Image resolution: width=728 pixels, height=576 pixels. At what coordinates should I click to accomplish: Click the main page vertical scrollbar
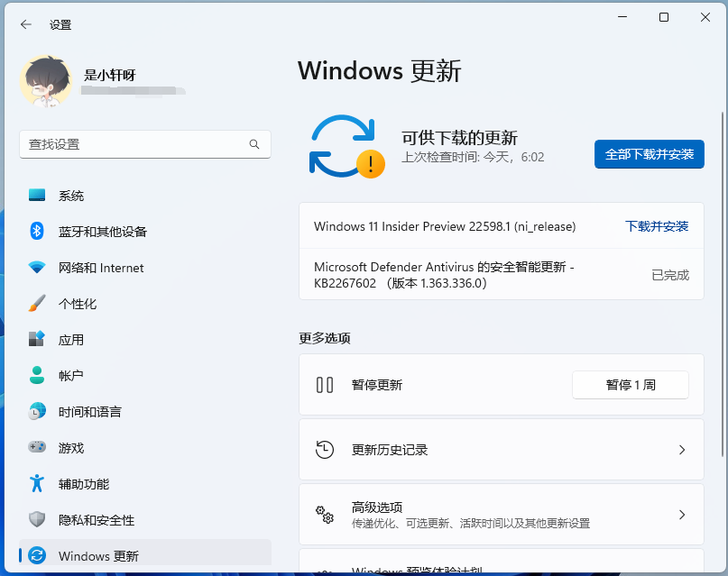coord(723,284)
